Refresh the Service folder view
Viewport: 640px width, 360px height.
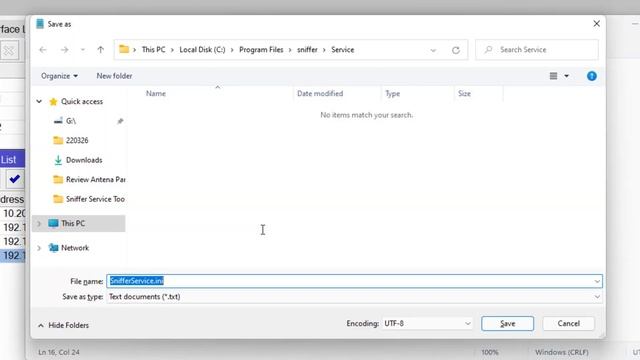click(456, 50)
